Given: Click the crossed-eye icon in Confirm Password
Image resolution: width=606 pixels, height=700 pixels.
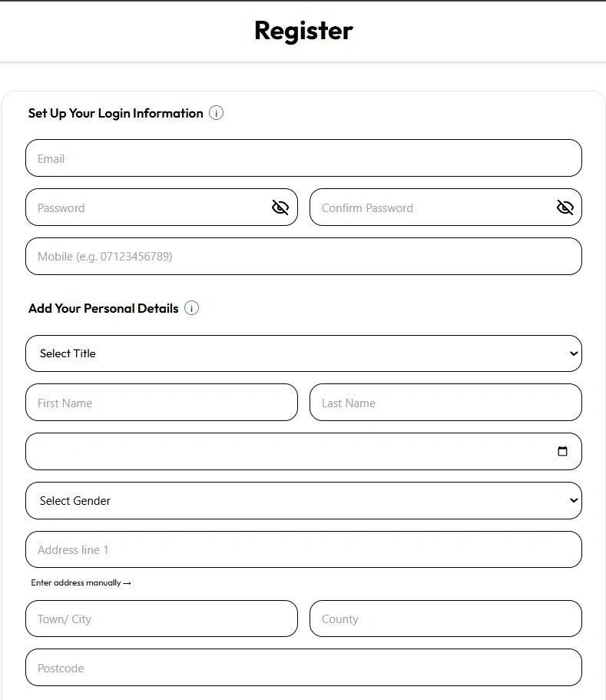Looking at the screenshot, I should coord(565,207).
